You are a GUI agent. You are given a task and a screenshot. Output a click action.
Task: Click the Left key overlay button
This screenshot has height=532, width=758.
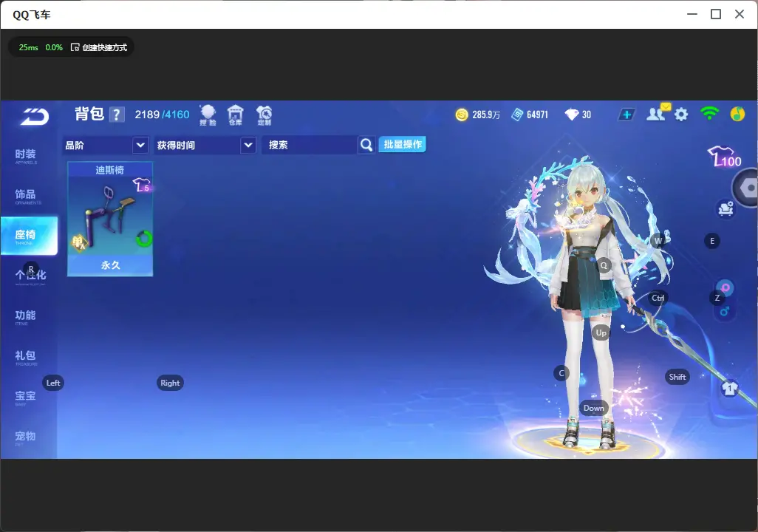pos(53,383)
